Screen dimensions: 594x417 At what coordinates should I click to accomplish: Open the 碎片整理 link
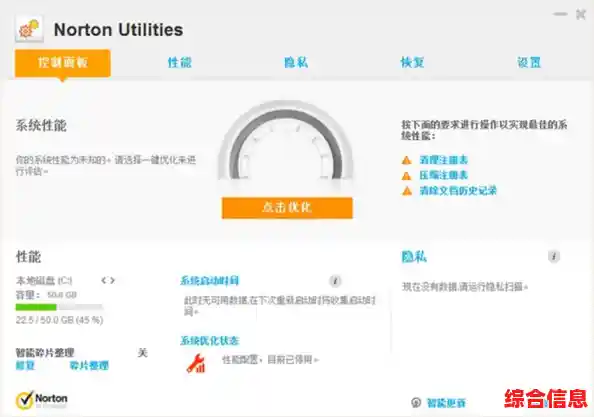click(89, 365)
